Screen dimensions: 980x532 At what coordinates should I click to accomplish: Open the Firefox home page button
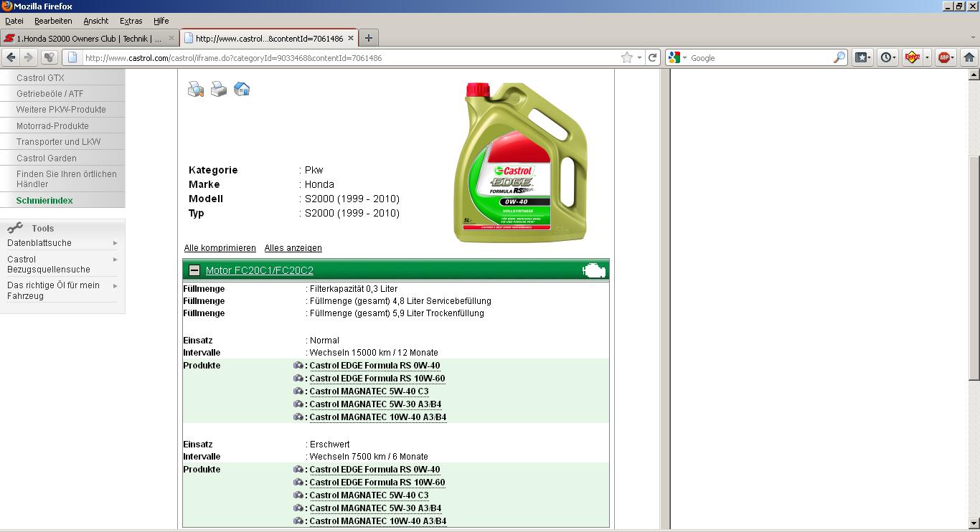pyautogui.click(x=969, y=57)
